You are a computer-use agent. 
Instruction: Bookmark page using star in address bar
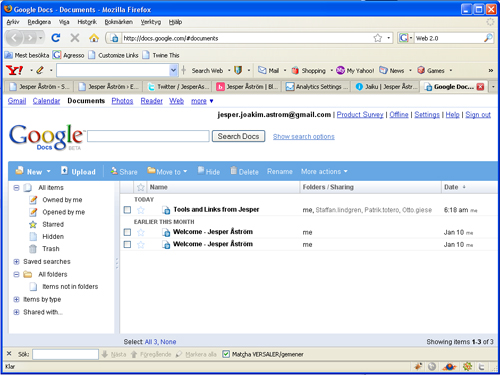pyautogui.click(x=377, y=38)
